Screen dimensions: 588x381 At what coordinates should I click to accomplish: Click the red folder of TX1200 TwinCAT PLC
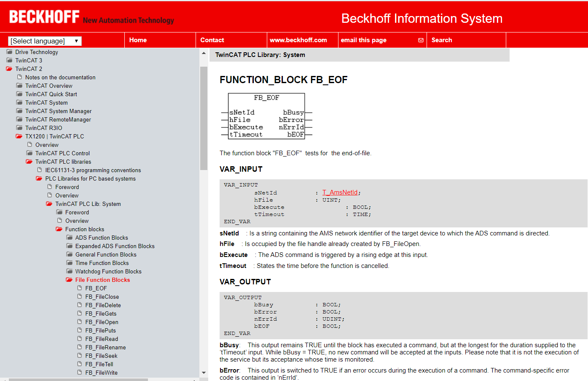coord(19,136)
